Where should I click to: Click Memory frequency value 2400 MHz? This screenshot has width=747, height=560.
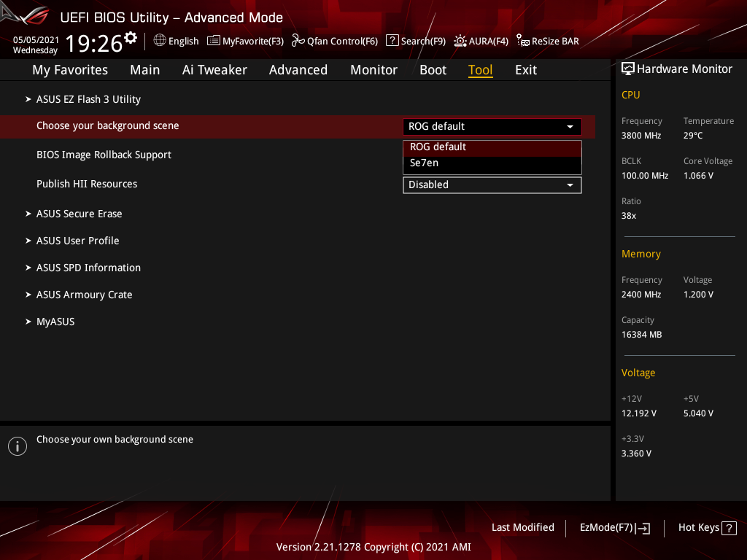(640, 295)
